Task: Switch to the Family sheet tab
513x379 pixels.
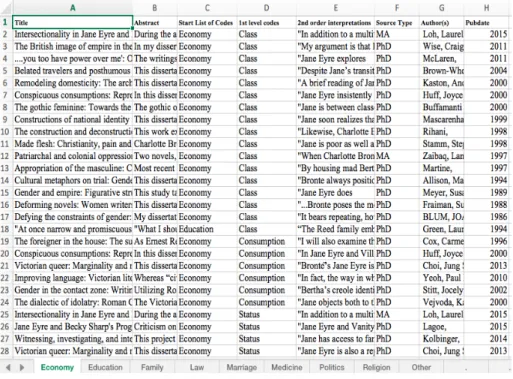Action: click(152, 367)
